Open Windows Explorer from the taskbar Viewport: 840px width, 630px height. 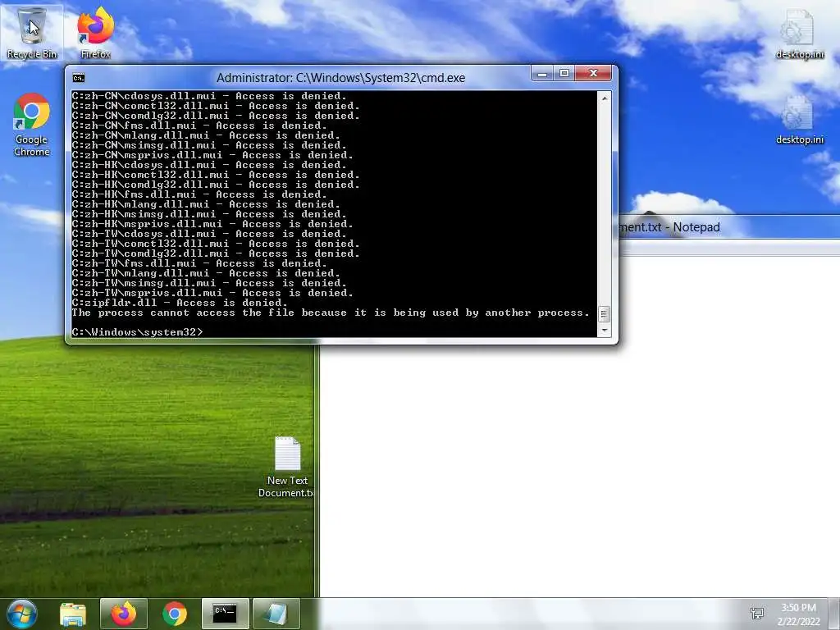[73, 614]
